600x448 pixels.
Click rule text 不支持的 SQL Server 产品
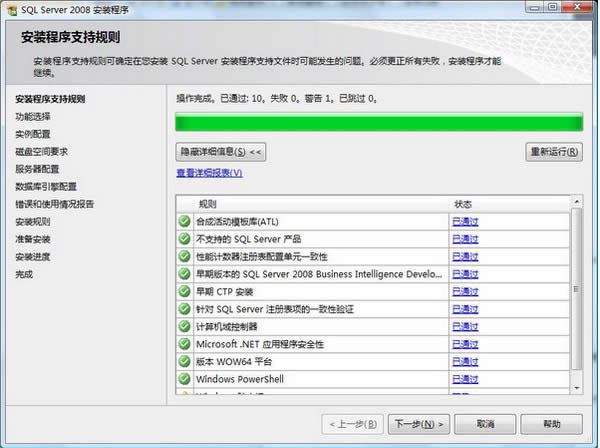tap(248, 239)
